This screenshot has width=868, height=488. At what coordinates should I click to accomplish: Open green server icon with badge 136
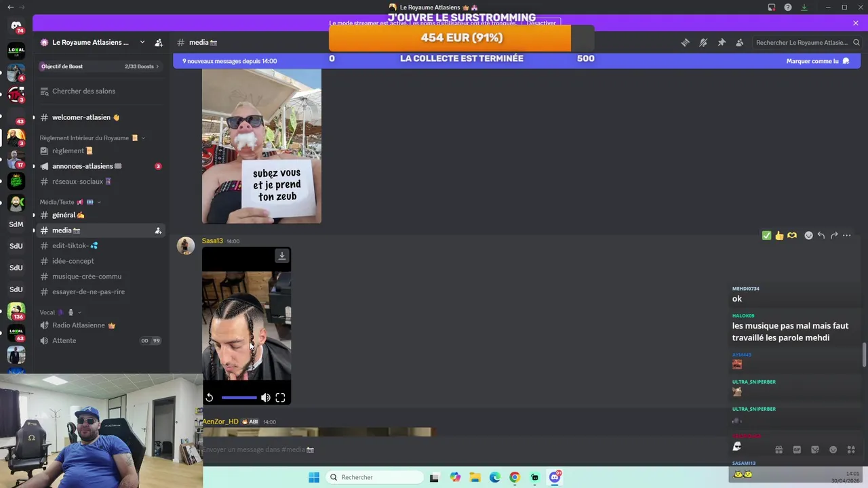(16, 311)
